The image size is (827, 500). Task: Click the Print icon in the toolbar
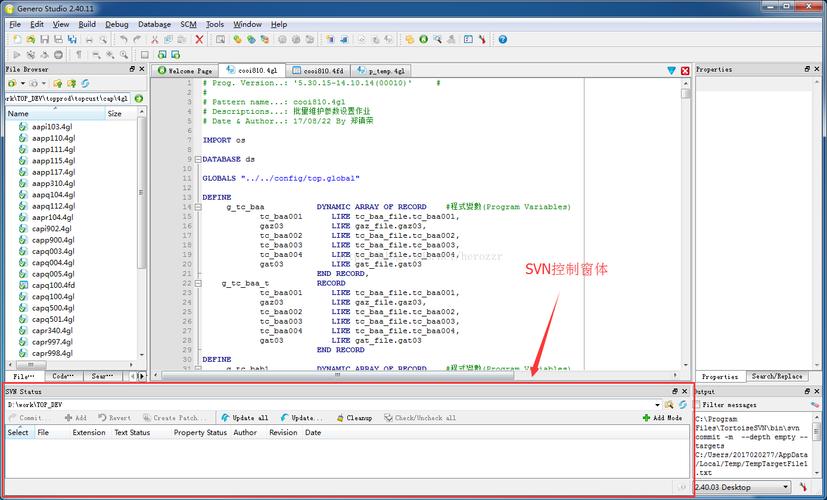point(89,40)
